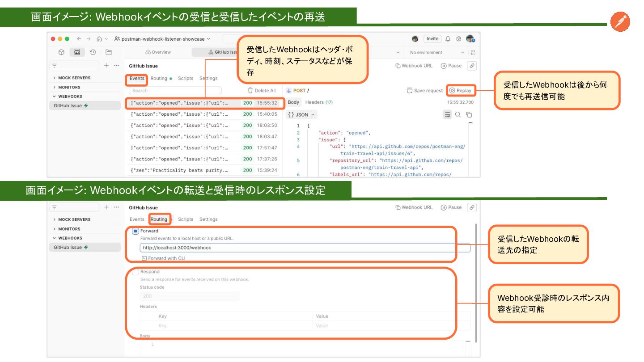Go back with the left arrow in Postman header
This screenshot has height=362, width=644.
[79, 39]
